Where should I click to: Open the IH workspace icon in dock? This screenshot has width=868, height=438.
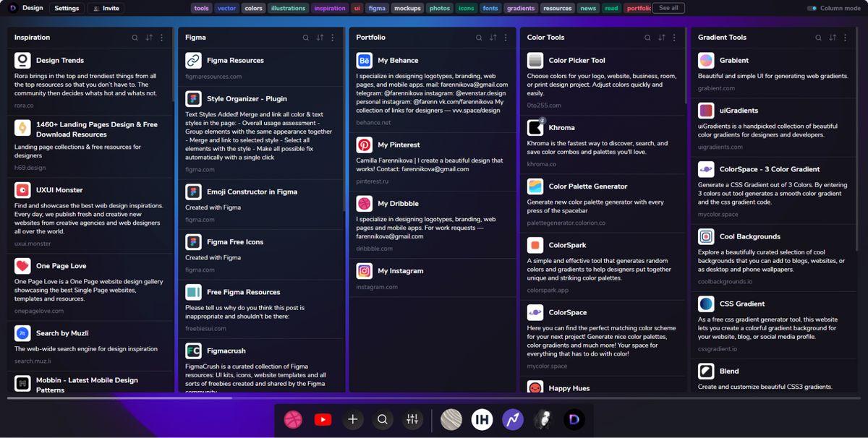[x=482, y=419]
